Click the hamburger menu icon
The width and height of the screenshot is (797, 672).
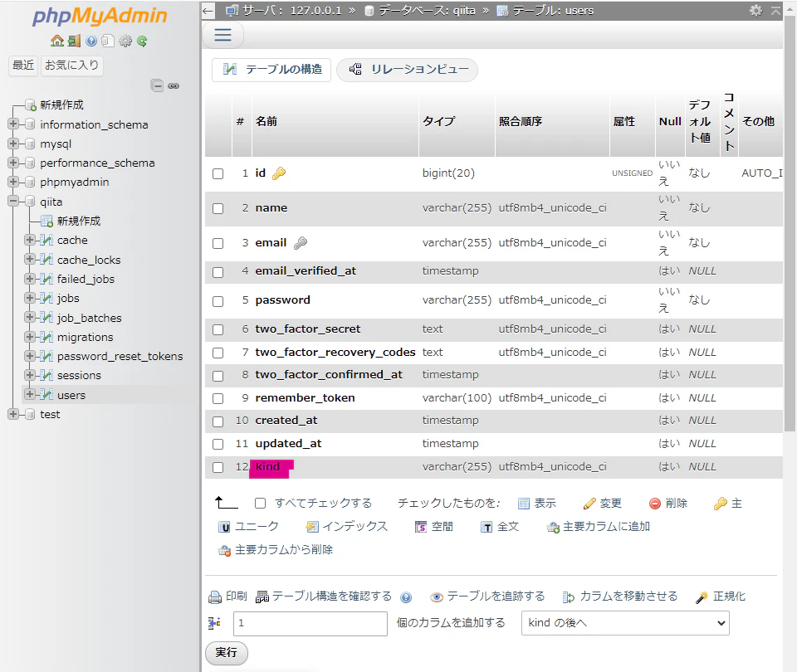tap(222, 35)
